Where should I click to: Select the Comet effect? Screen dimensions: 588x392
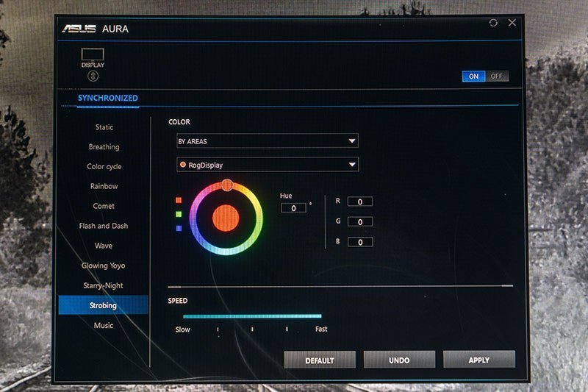click(x=104, y=206)
